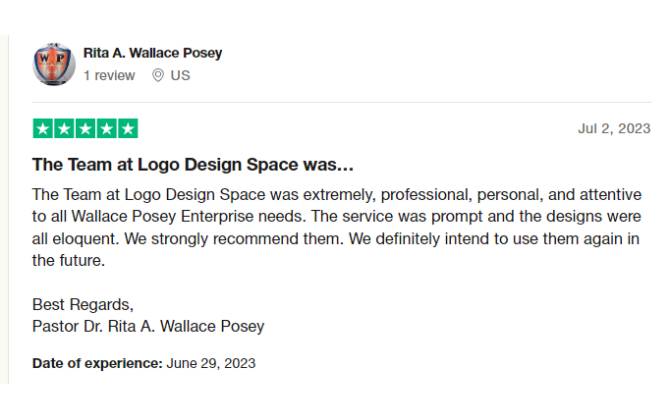Click the reviewer name Rita A. Wallace Posey
The image size is (670, 418).
click(x=153, y=53)
